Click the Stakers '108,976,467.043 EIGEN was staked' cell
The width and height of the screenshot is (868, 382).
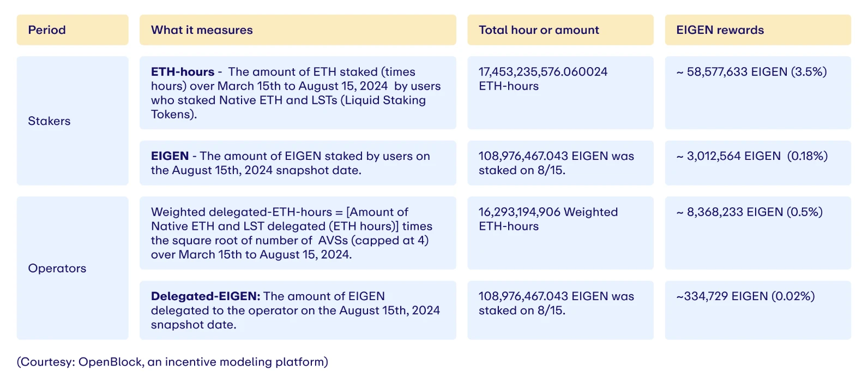pos(556,163)
